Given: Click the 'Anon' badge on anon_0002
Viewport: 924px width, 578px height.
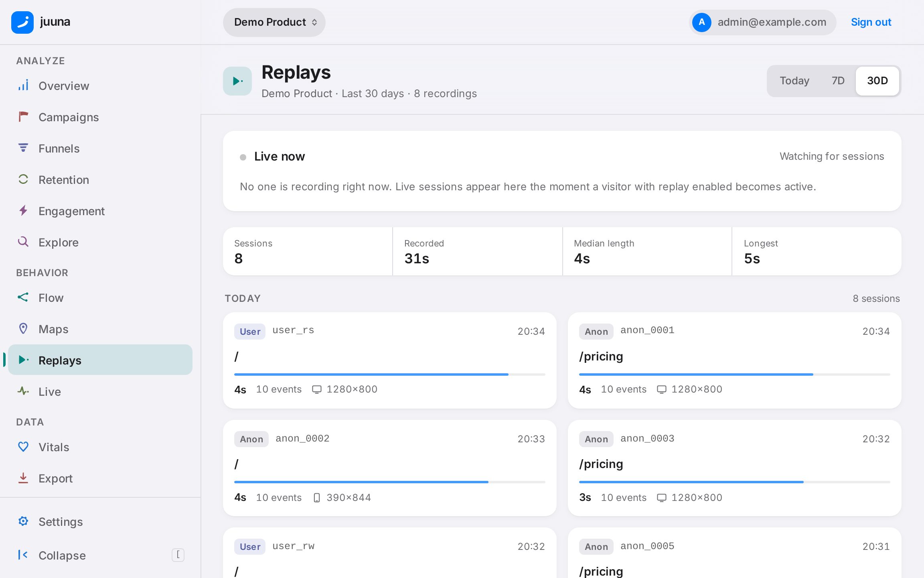Looking at the screenshot, I should pos(251,439).
